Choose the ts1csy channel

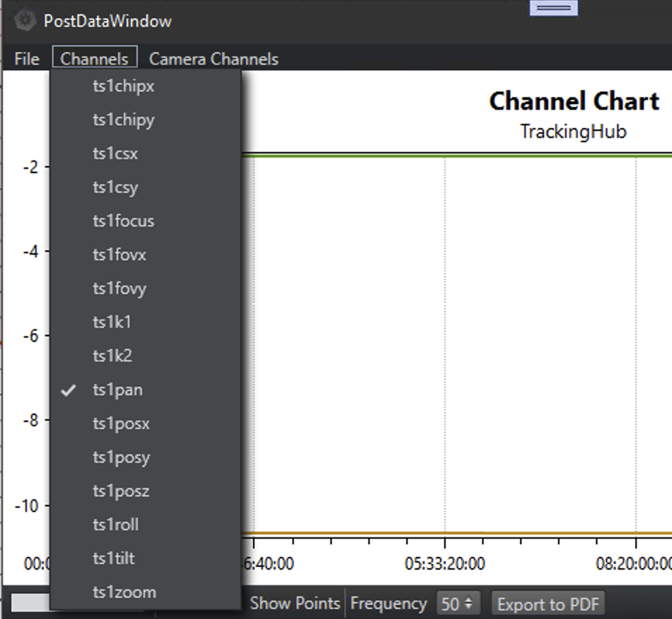(115, 187)
